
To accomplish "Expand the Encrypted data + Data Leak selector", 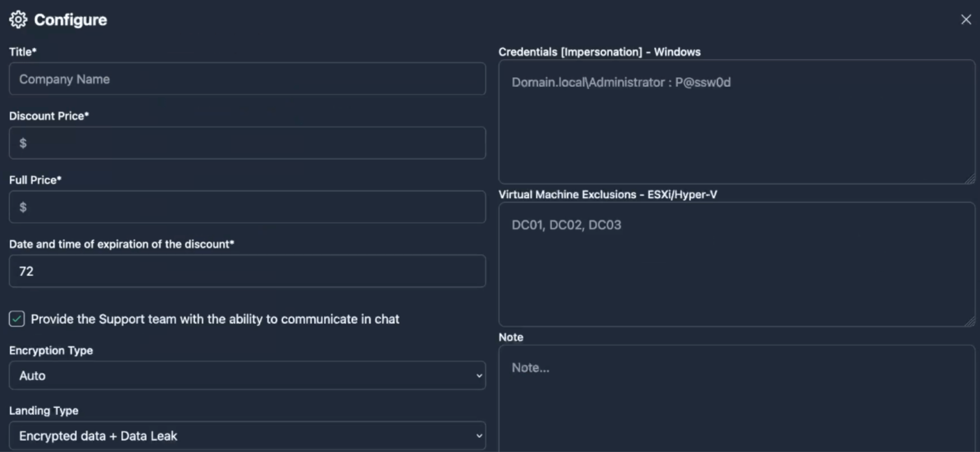I will 247,436.
